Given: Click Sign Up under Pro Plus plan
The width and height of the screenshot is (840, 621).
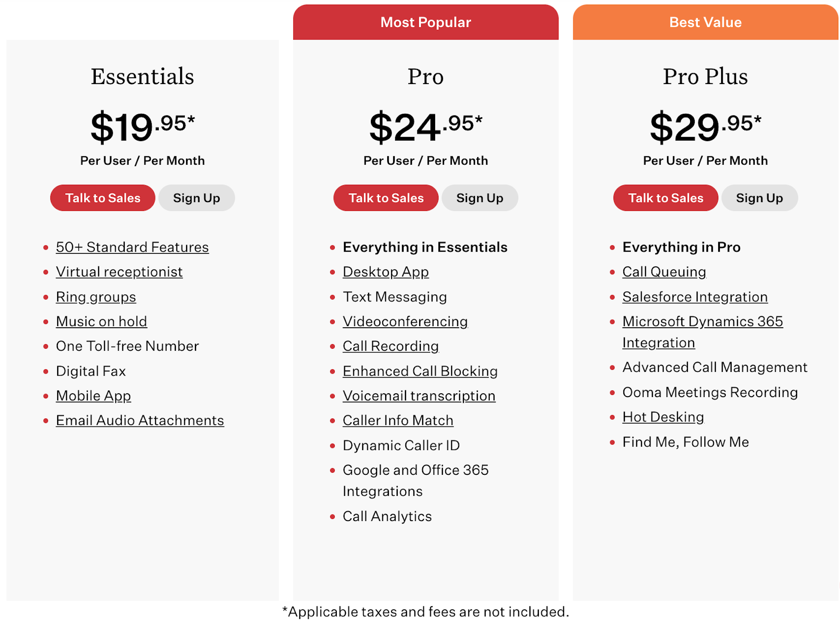Looking at the screenshot, I should click(759, 198).
